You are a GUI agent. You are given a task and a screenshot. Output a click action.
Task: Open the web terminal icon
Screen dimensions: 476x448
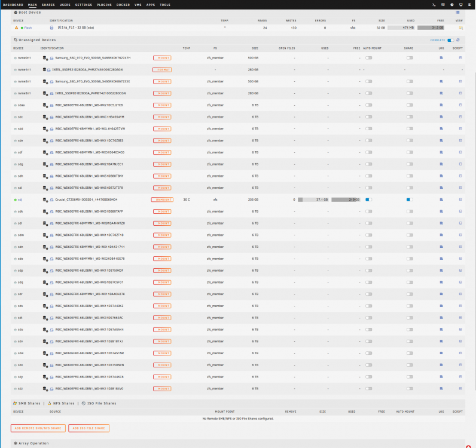tap(434, 5)
